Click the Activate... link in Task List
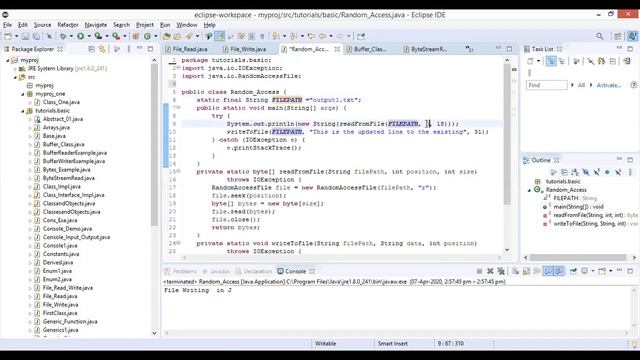The height and width of the screenshot is (360, 640). [x=609, y=85]
